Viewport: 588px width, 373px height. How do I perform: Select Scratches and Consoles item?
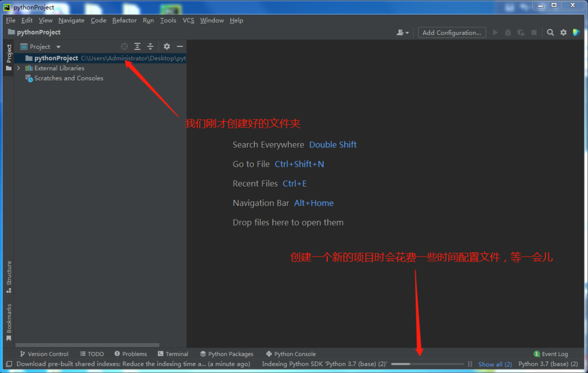coord(64,78)
